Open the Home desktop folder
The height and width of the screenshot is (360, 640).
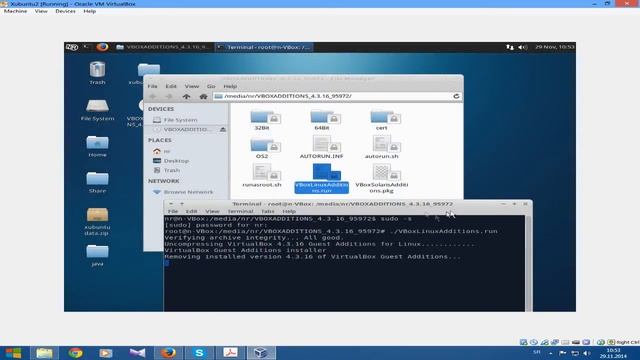(97, 146)
